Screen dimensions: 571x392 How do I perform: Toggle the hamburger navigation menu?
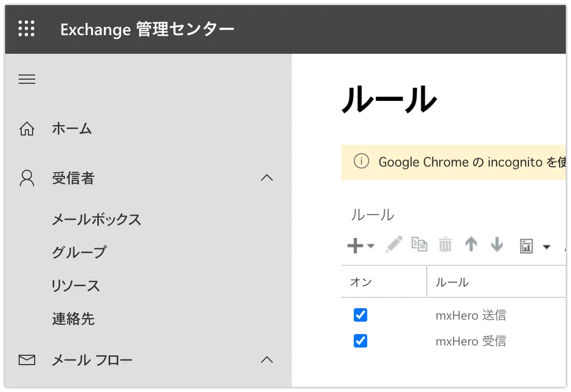coord(27,79)
